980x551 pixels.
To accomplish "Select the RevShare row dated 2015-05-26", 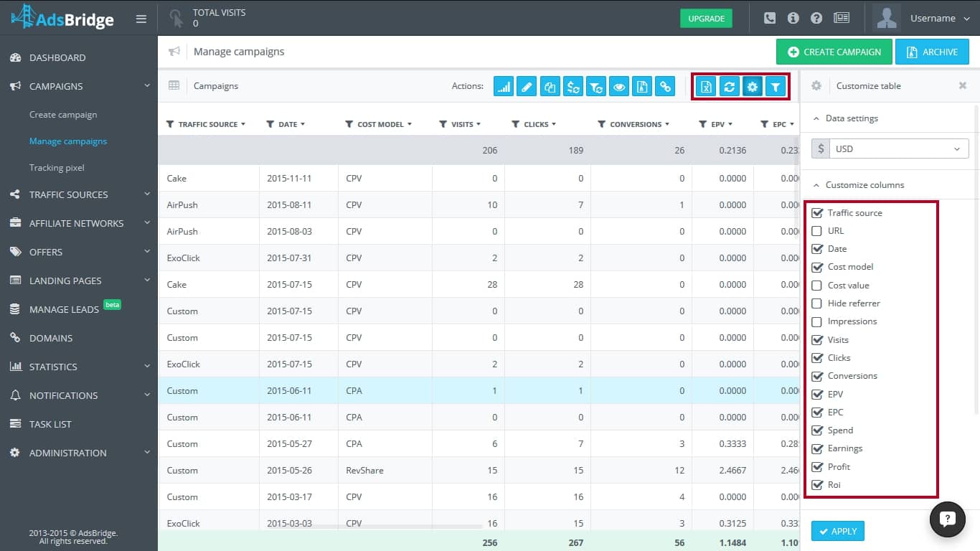I will coord(479,471).
